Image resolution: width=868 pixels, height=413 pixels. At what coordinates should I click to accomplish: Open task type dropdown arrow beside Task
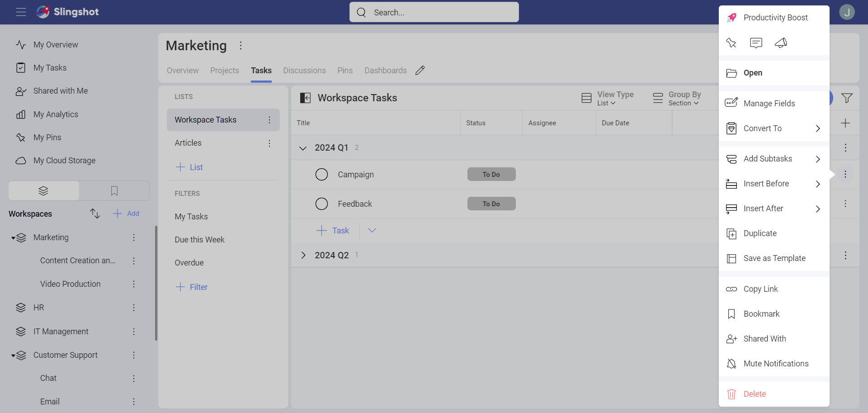tap(372, 230)
